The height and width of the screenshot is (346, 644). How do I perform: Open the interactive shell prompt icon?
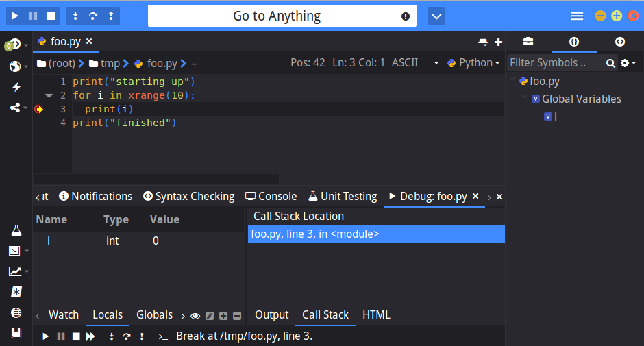click(163, 337)
